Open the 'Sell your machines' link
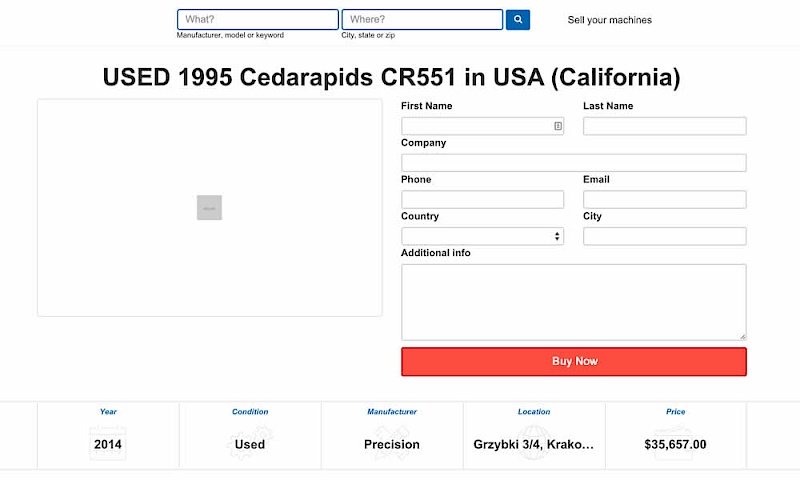 pos(609,20)
